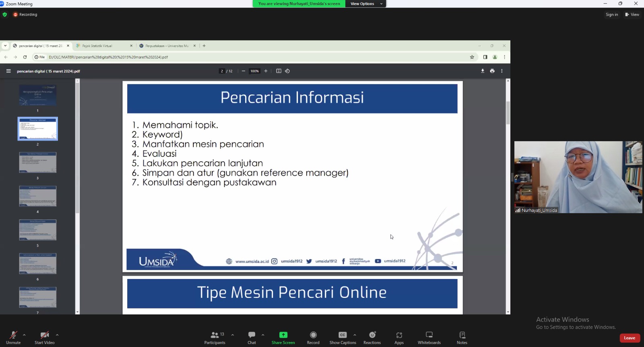Switch to the Perpustakaan Universitas tab
This screenshot has width=644, height=347.
(x=167, y=46)
